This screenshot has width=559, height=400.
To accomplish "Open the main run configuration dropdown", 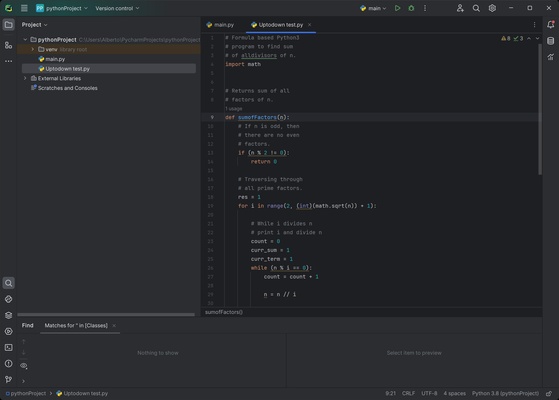I will coord(373,8).
